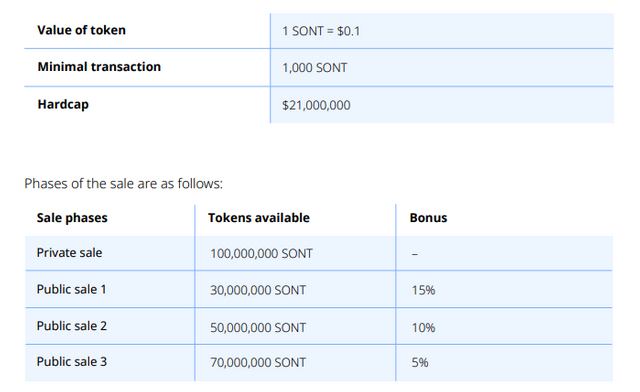
Task: Click the 'Bonus' column header
Action: tap(428, 218)
